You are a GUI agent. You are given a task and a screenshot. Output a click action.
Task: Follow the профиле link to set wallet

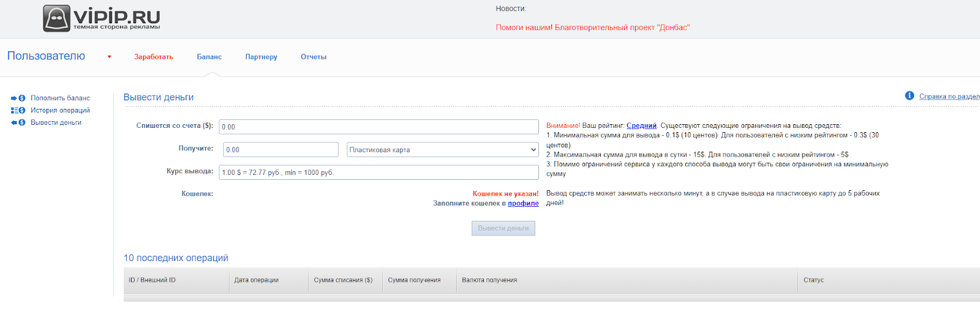tap(523, 204)
